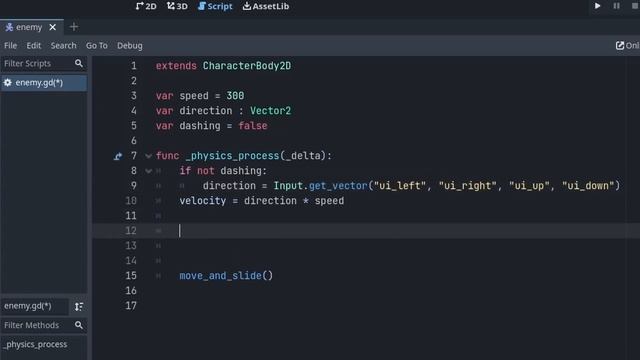Viewport: 640px width, 360px height.
Task: Click 'Vector2' type on line 4
Action: pyautogui.click(x=271, y=111)
